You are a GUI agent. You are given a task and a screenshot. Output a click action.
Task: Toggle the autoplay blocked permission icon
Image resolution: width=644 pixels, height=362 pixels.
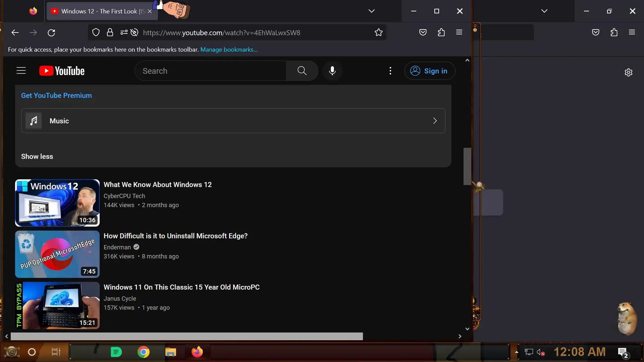click(134, 33)
